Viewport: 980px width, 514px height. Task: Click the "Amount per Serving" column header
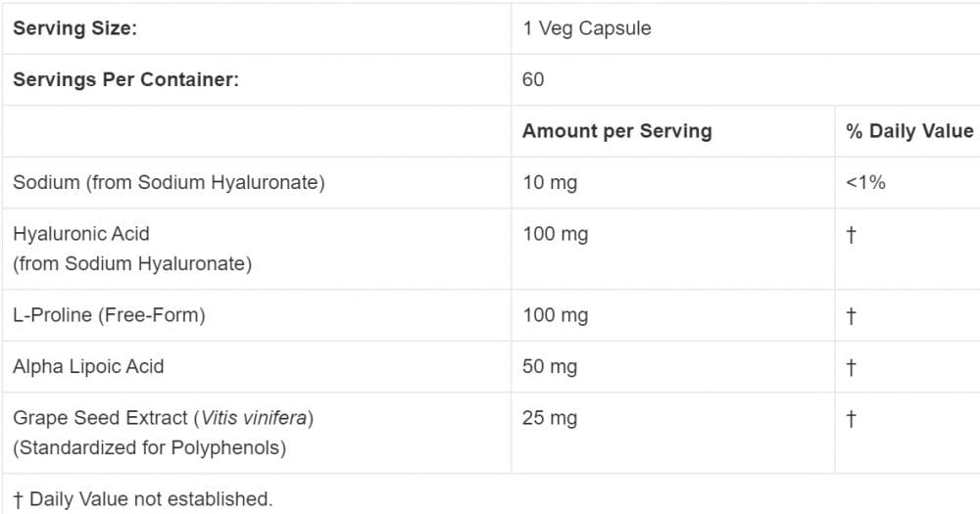pyautogui.click(x=616, y=131)
